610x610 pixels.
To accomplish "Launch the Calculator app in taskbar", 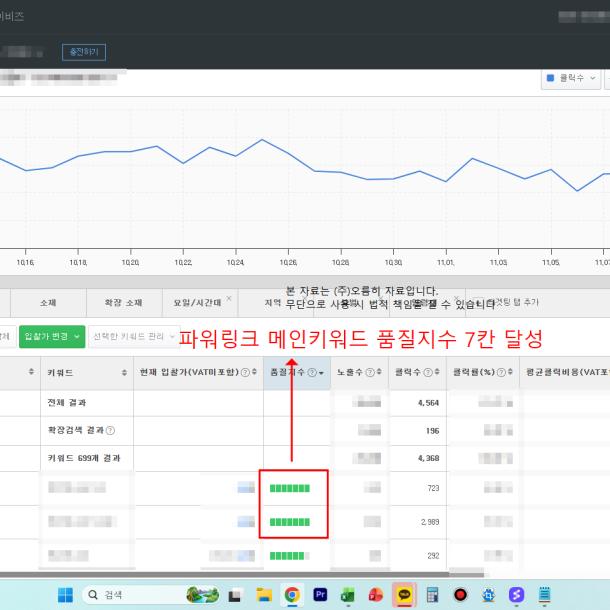I will (x=432, y=594).
